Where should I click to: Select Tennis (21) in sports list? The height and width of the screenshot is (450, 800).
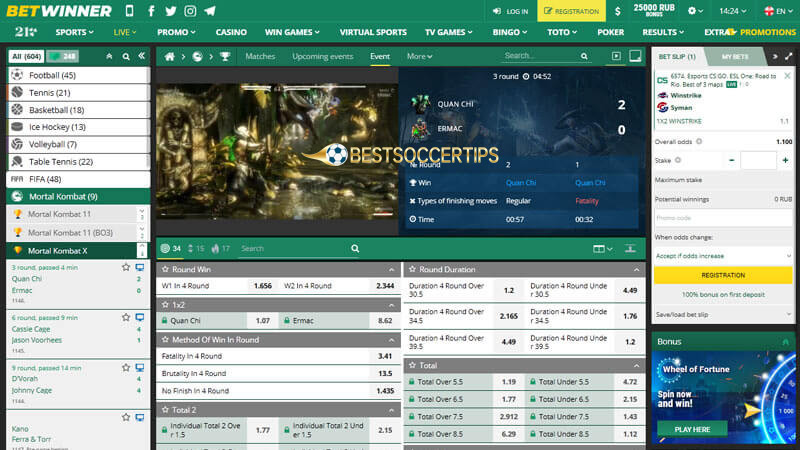coord(79,92)
